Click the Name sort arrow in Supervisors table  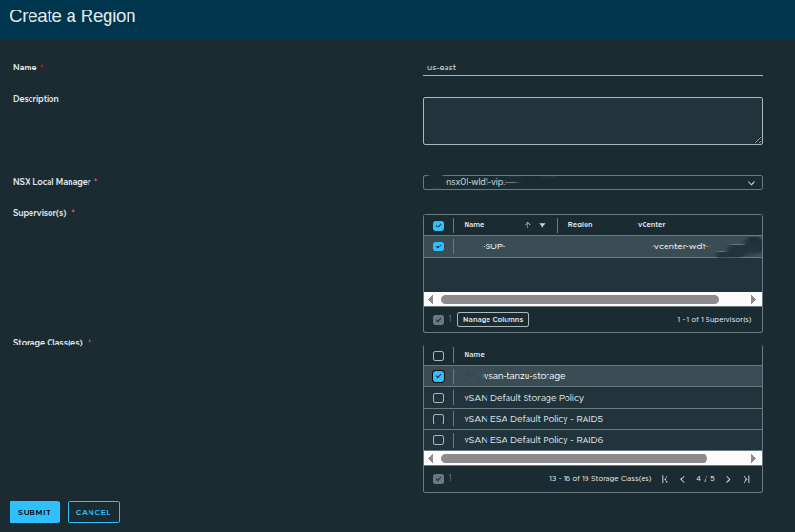[x=527, y=225]
